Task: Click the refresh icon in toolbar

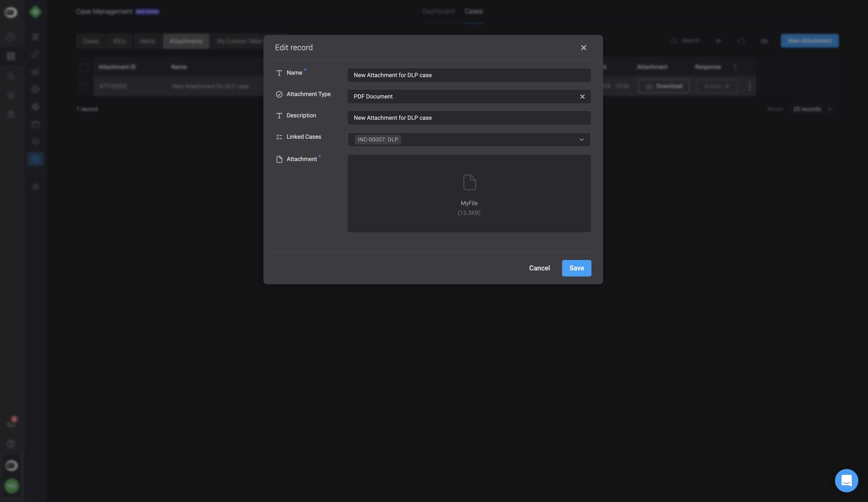Action: click(741, 41)
